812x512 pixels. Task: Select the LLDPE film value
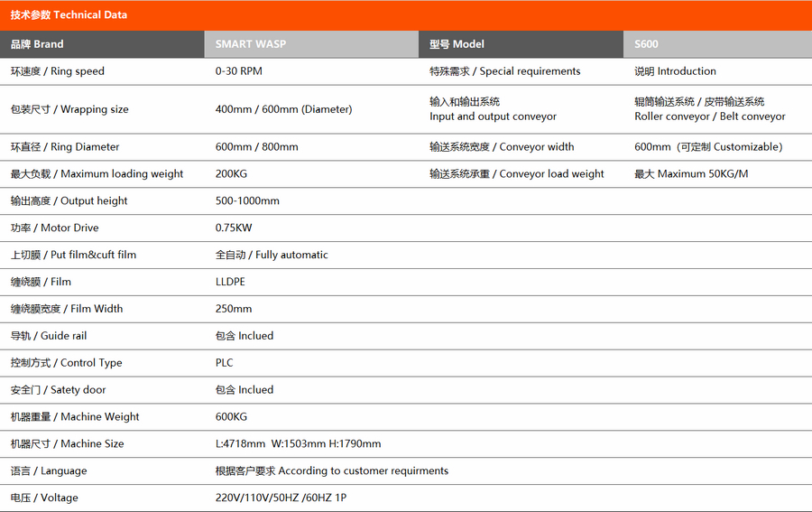230,282
